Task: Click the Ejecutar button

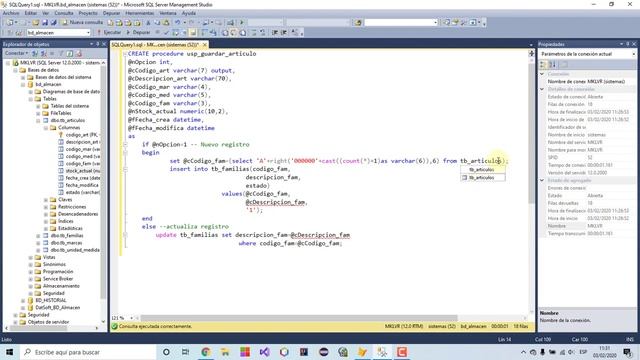Action: pyautogui.click(x=109, y=32)
